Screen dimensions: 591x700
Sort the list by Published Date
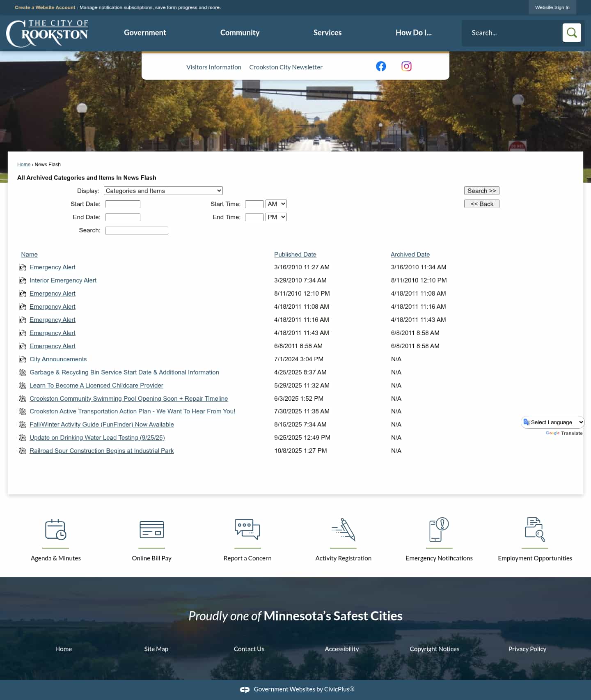click(x=295, y=255)
